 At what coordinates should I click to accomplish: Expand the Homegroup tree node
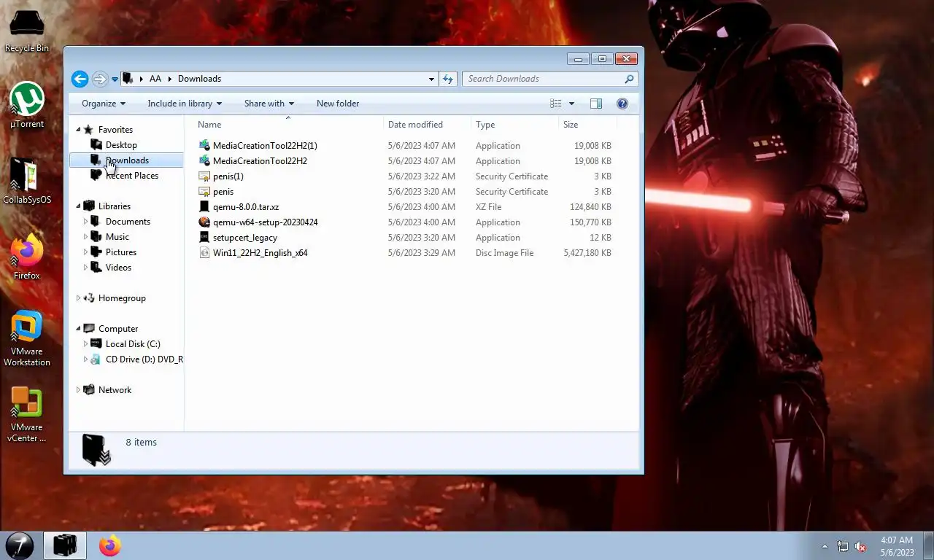(79, 298)
